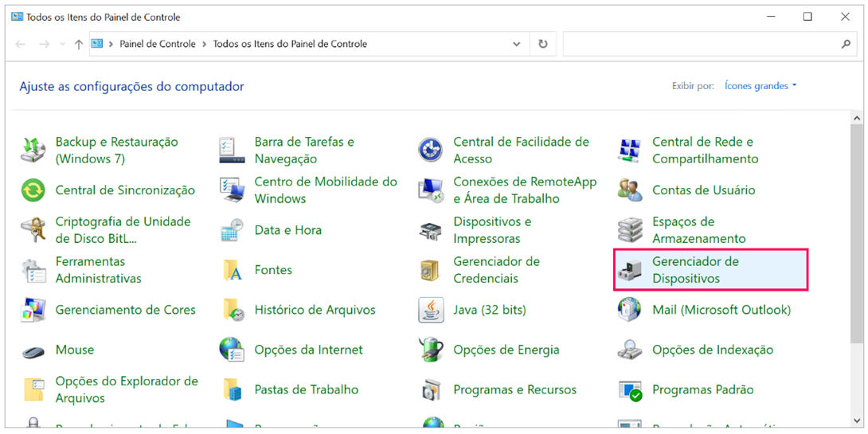Viewport: 868px width, 434px height.
Task: Go up one level with Up arrow
Action: 79,45
